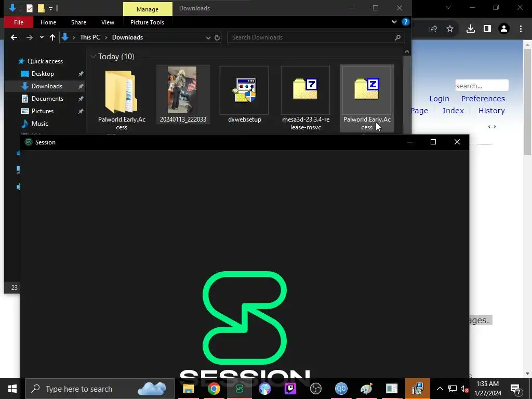Maximize the Session window
532x399 pixels.
pos(433,142)
